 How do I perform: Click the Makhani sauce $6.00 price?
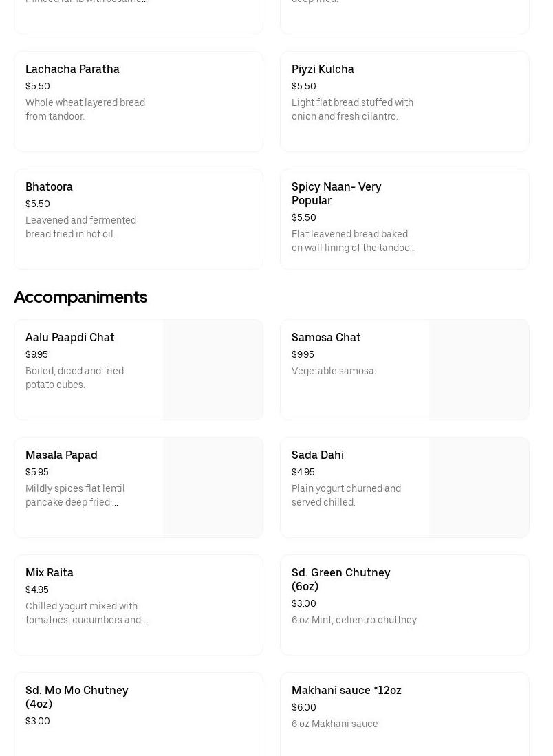(x=304, y=708)
